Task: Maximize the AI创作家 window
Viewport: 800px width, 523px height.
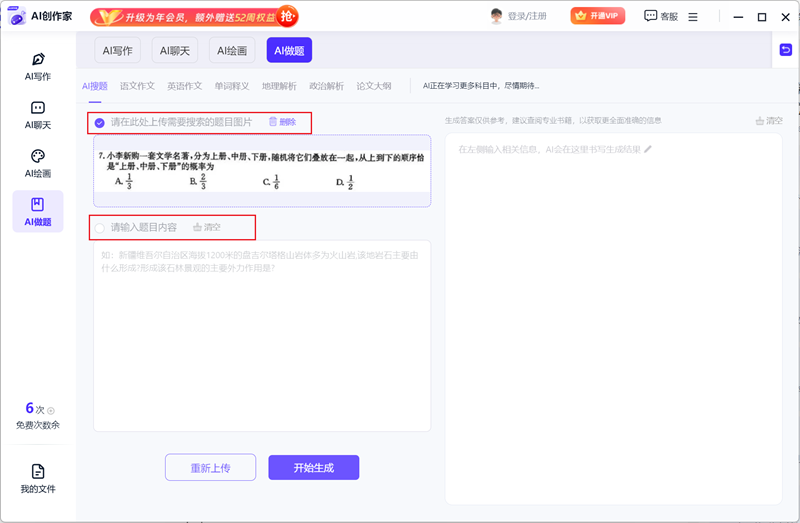Action: pyautogui.click(x=762, y=17)
